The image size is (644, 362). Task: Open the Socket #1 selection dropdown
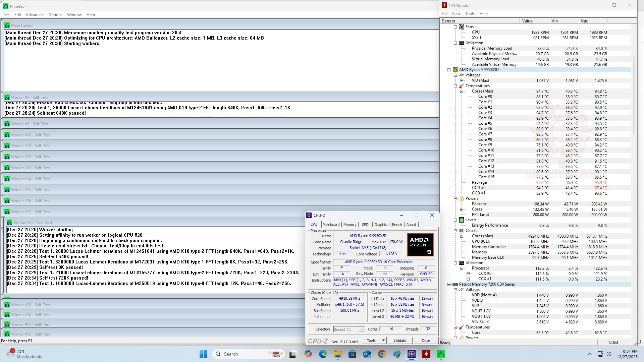[x=361, y=329]
